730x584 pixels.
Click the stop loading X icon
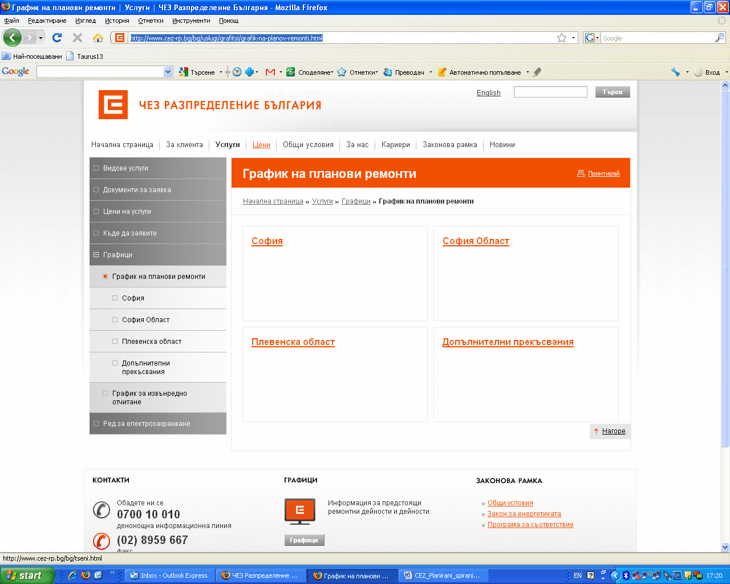pos(78,38)
